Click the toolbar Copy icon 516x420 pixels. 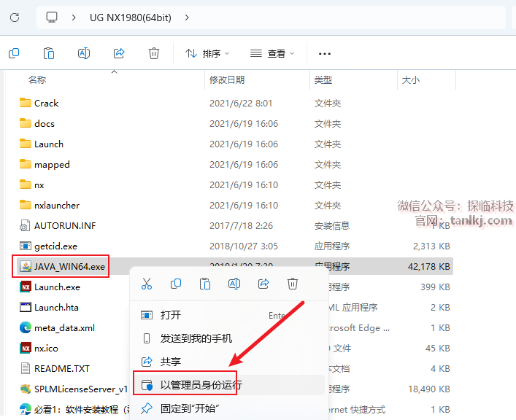[14, 53]
